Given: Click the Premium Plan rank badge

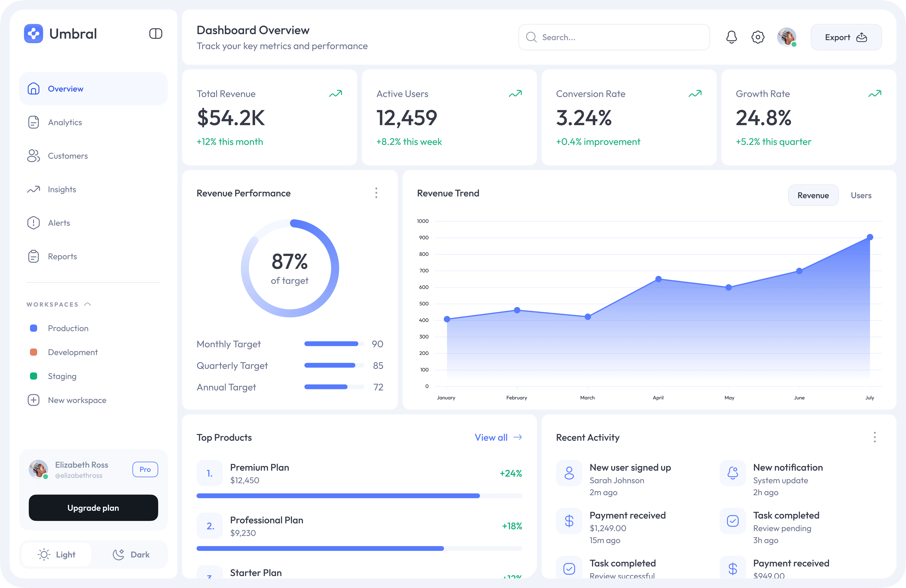Looking at the screenshot, I should [x=209, y=473].
